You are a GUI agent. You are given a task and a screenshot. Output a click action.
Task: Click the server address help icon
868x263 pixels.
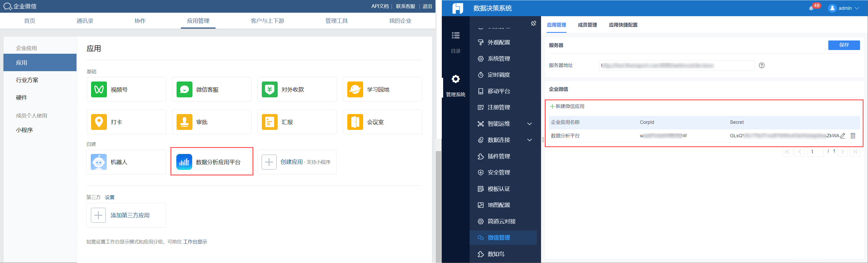click(762, 65)
